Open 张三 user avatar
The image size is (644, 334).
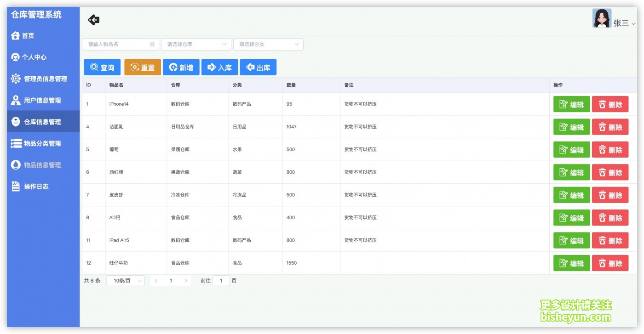(x=602, y=18)
